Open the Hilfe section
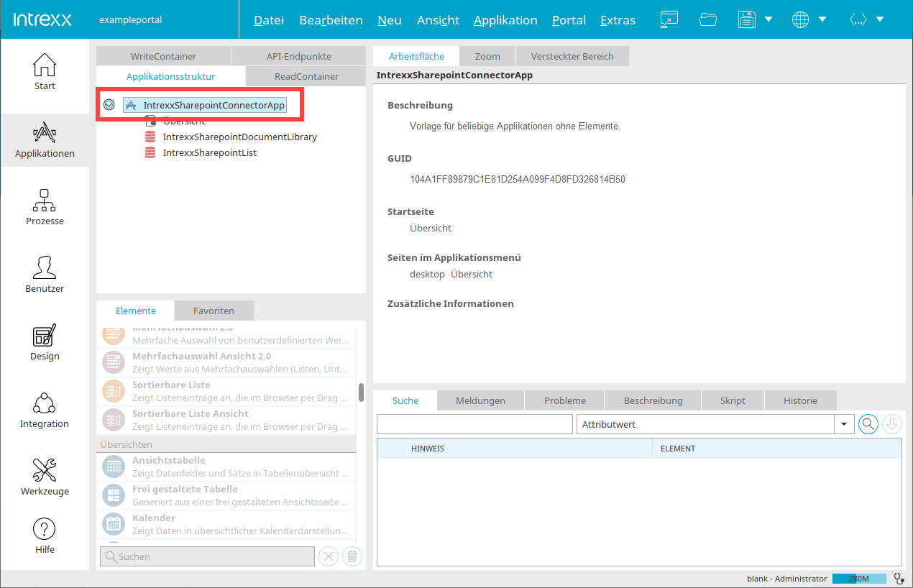Viewport: 913px width, 588px height. 45,536
